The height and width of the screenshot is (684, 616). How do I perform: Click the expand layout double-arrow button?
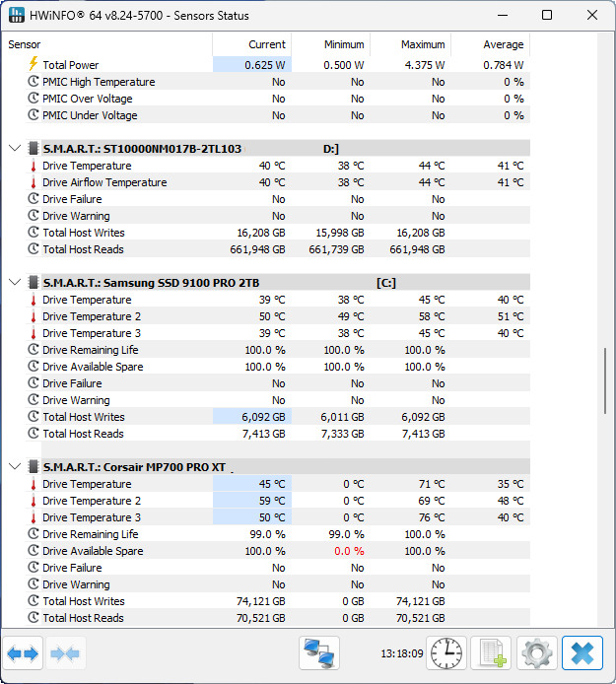[x=23, y=653]
